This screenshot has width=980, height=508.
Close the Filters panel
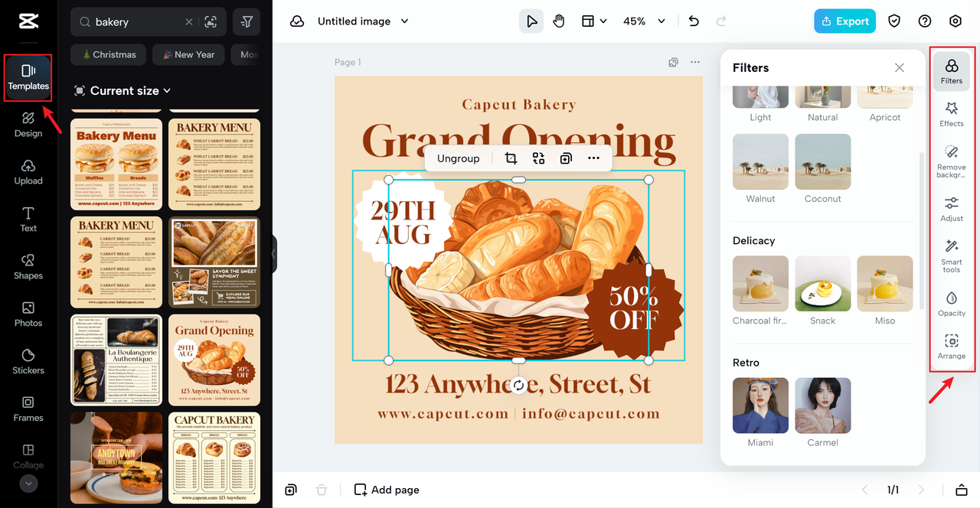[900, 68]
